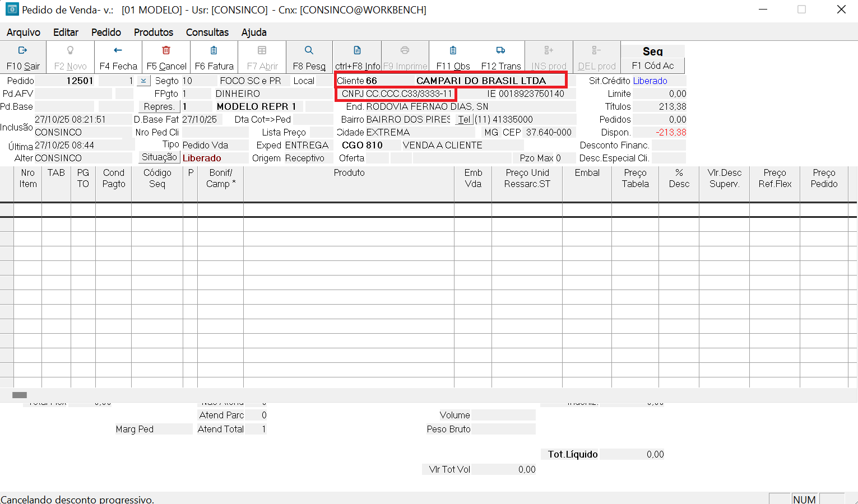858x504 pixels.
Task: Click the Cond Pagto column header
Action: point(114,184)
